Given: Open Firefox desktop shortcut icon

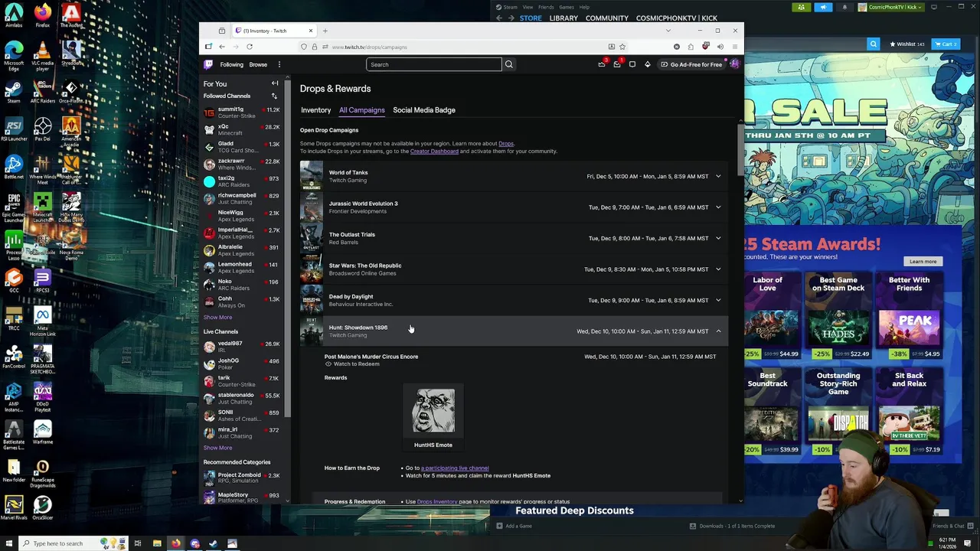Looking at the screenshot, I should pos(43,15).
